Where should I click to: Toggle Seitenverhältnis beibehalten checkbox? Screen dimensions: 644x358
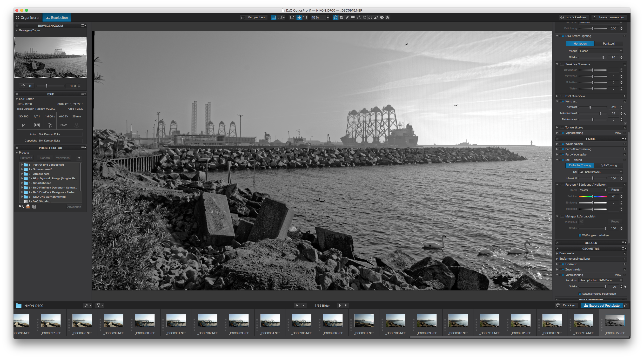coord(579,294)
